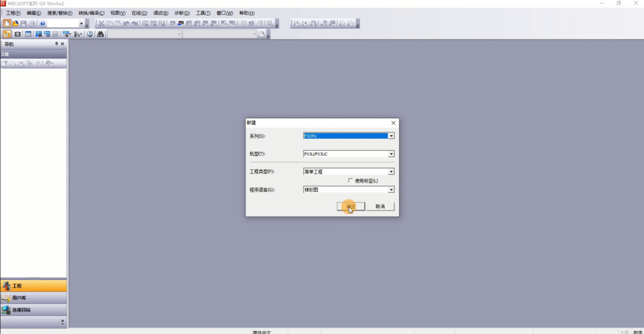The width and height of the screenshot is (644, 334).
Task: Open the 系列 FXCPU dropdown
Action: [x=391, y=136]
